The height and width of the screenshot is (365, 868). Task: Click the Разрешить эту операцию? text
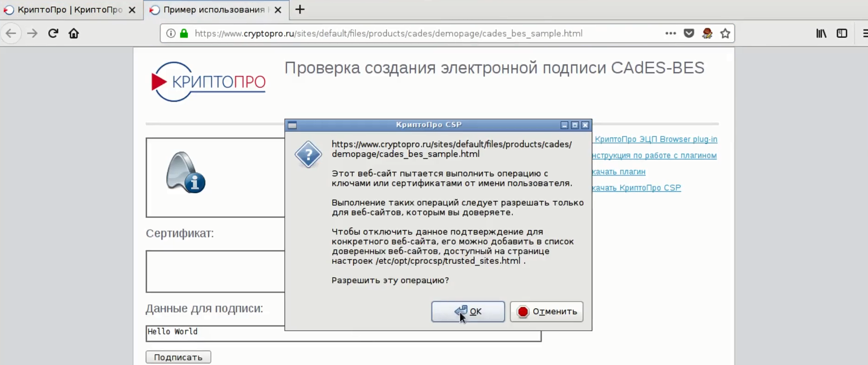(x=390, y=280)
